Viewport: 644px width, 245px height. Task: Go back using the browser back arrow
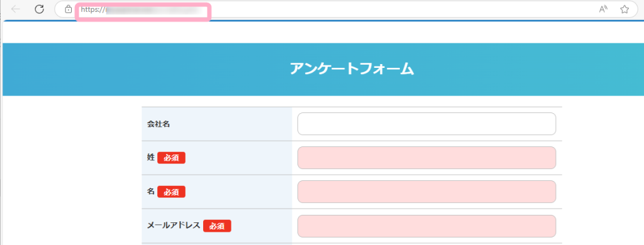16,9
